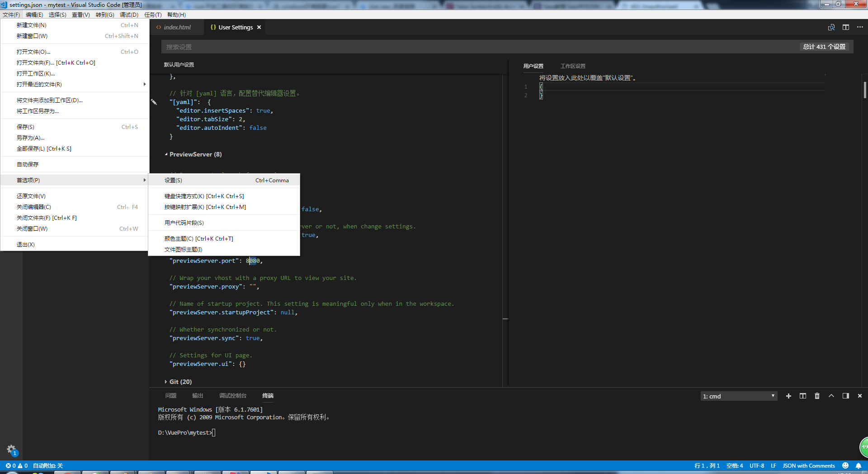Open the more actions ellipsis in the editor
Screen dimensions: 868x474
[860, 27]
